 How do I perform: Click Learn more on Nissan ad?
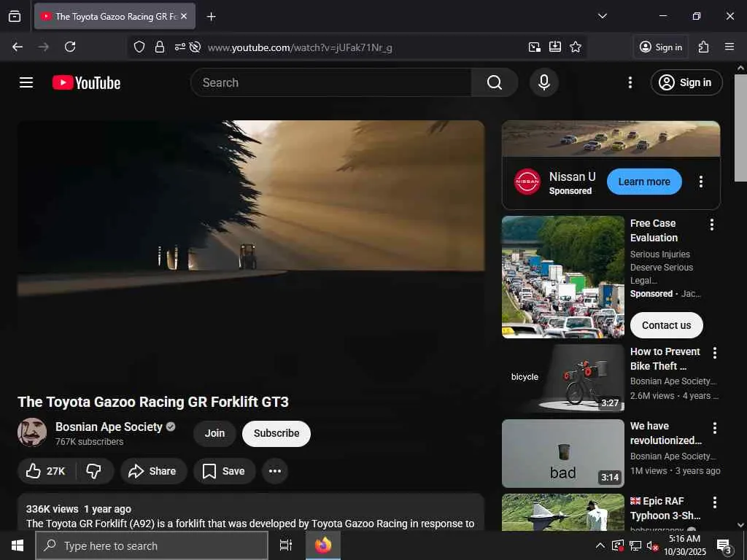(644, 182)
